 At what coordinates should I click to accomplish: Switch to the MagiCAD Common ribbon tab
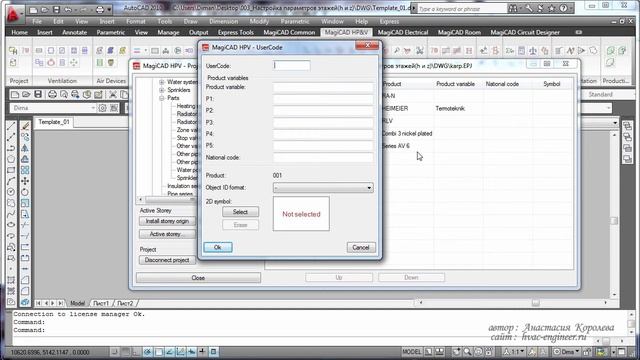point(289,33)
